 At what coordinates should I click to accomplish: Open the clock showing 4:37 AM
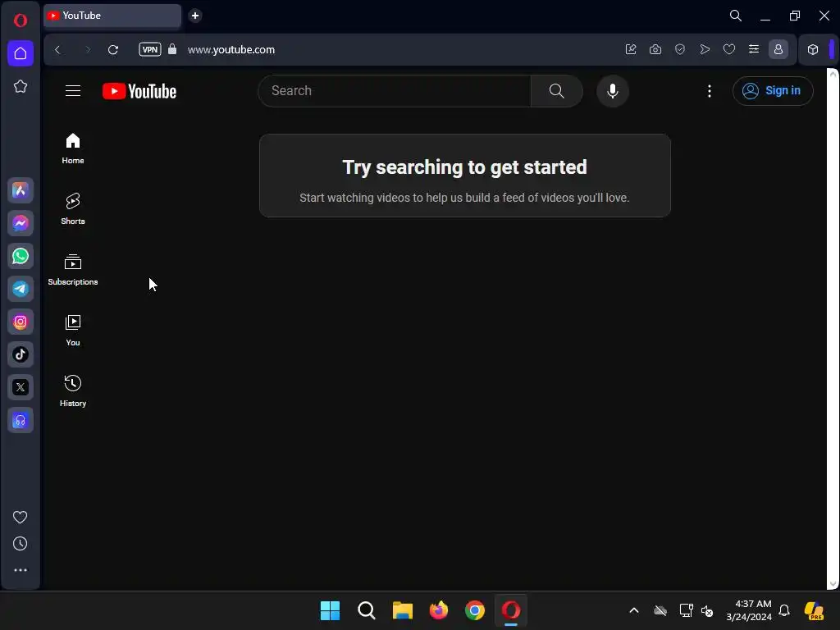tap(748, 610)
